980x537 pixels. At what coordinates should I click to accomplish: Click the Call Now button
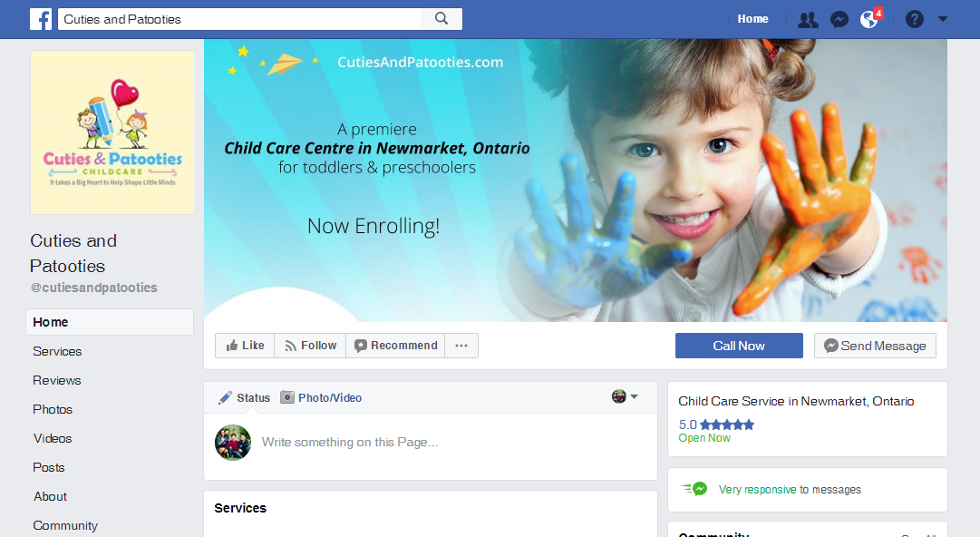(739, 346)
